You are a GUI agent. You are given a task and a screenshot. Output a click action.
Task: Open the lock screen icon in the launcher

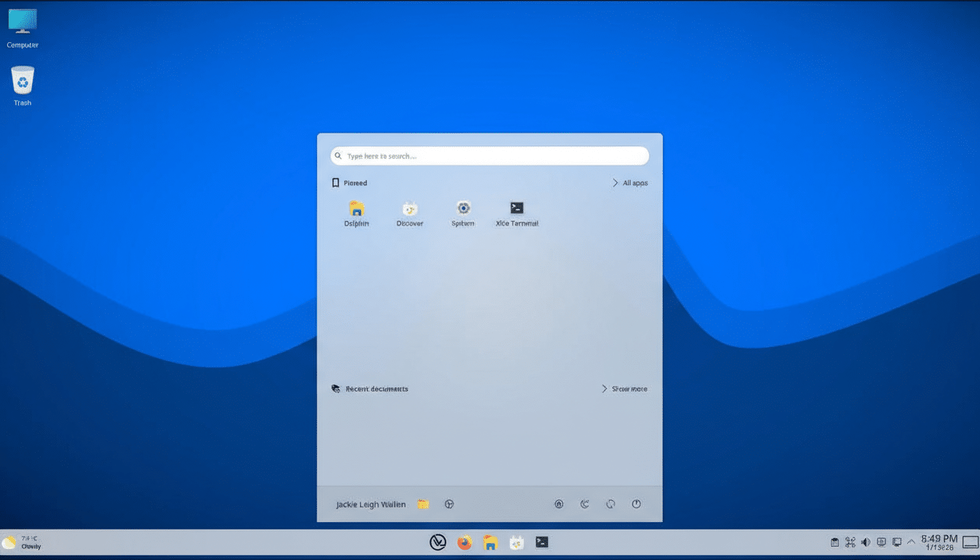[559, 503]
